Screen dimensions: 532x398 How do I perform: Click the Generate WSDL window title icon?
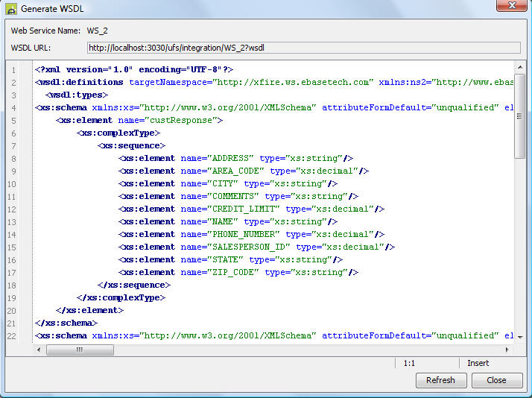(10, 9)
